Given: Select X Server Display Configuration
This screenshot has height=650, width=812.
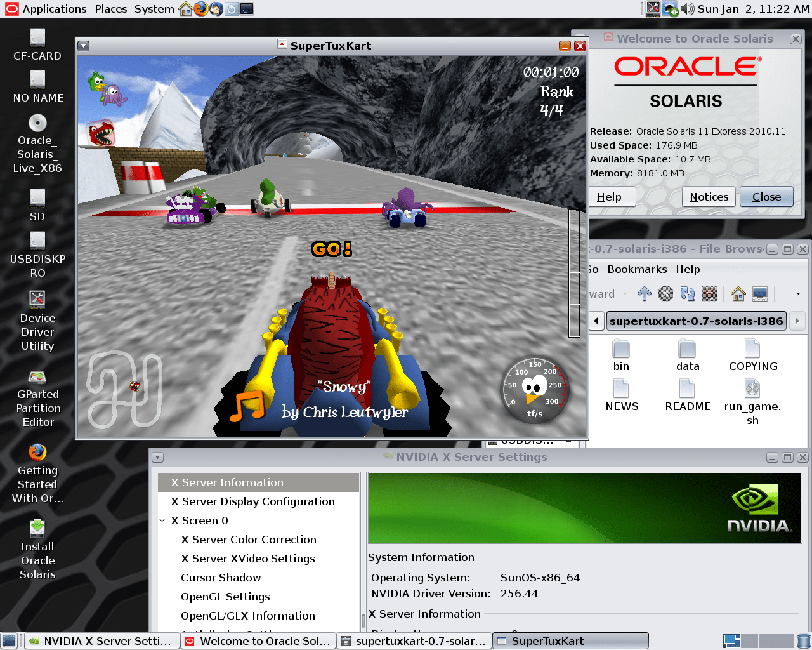Looking at the screenshot, I should coord(258,501).
